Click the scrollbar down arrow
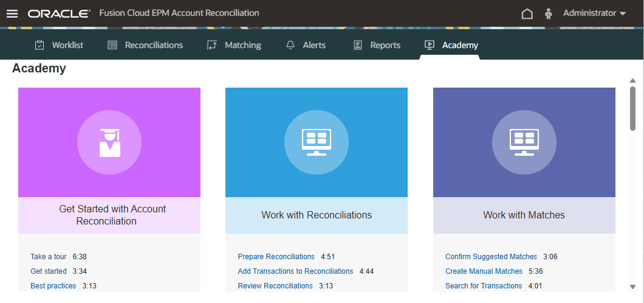The width and height of the screenshot is (644, 303). coord(633,287)
